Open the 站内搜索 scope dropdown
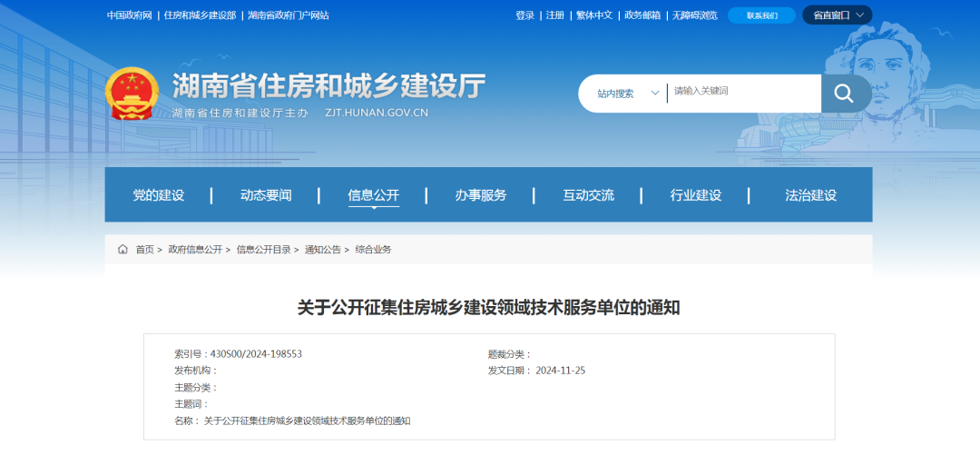 point(628,94)
